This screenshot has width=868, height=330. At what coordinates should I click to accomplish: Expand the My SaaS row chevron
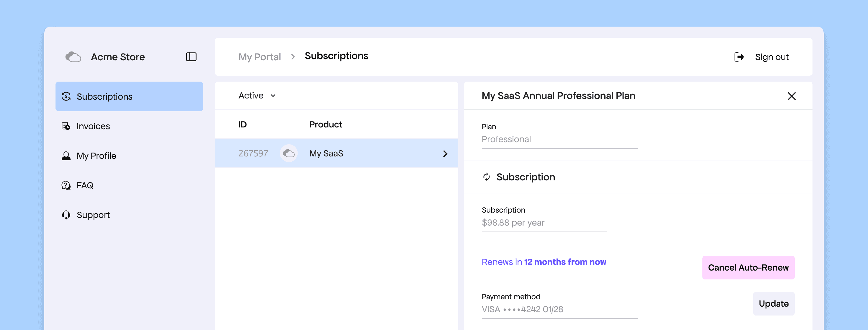445,154
